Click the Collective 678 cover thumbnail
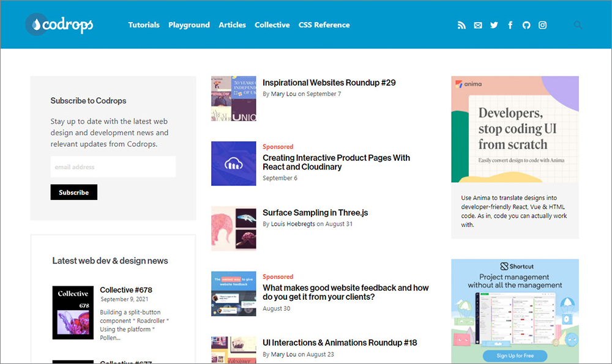612x364 pixels. 73,313
